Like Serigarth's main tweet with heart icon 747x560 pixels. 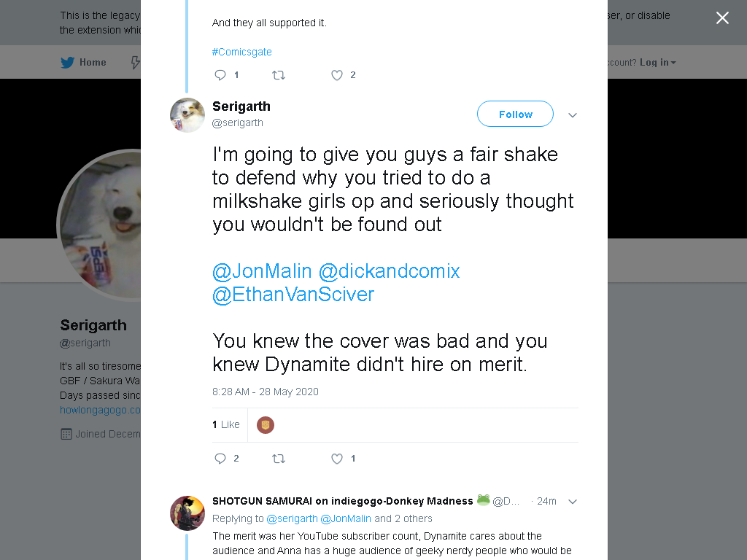(x=337, y=459)
